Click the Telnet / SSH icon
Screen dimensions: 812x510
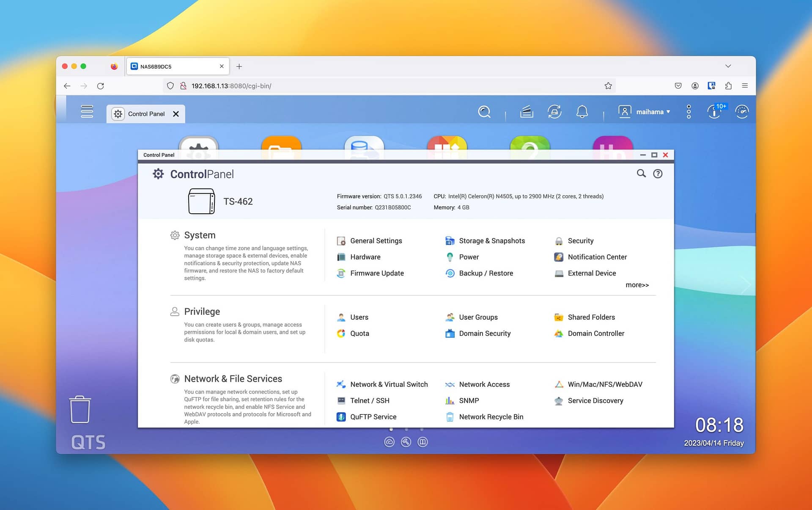point(341,400)
